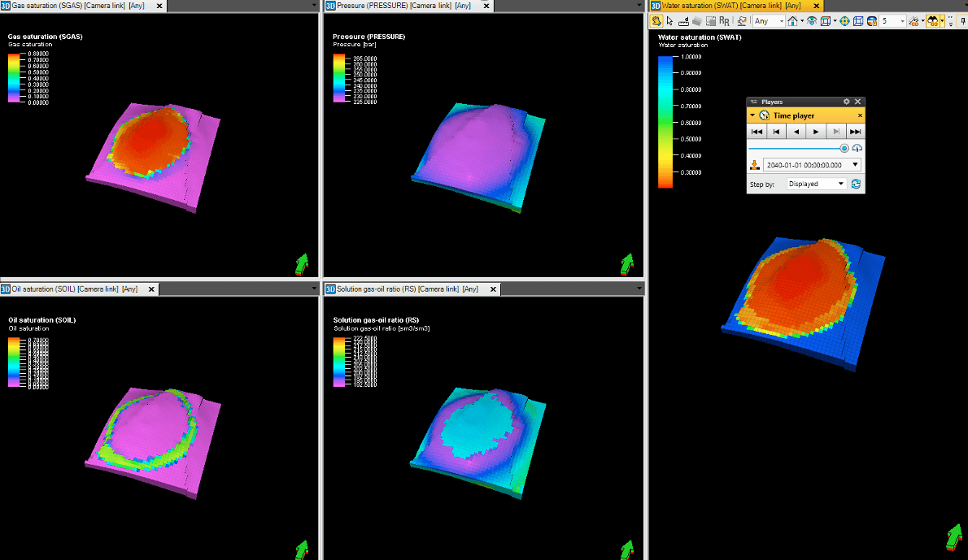Choose the arrow select/pick tool
968x560 pixels.
(669, 21)
